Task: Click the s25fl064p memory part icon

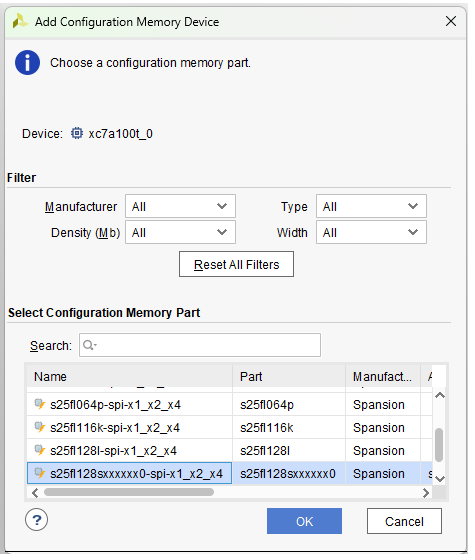Action: coord(40,404)
